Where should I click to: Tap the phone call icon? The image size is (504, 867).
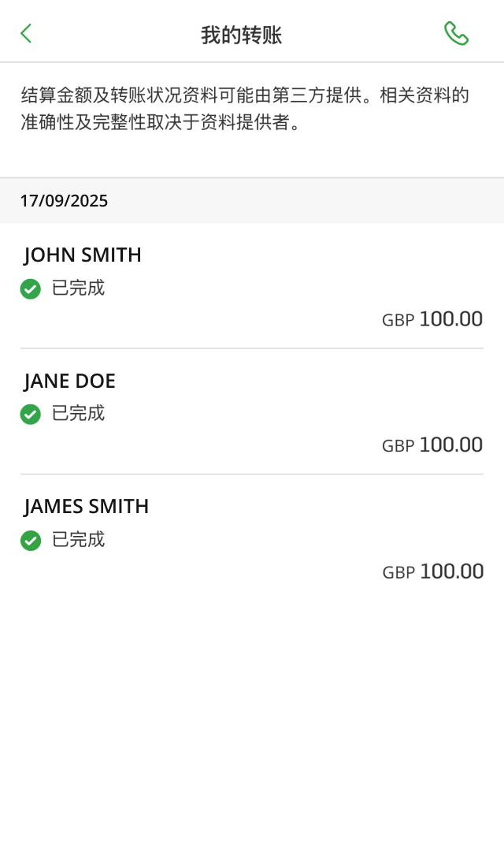click(456, 33)
